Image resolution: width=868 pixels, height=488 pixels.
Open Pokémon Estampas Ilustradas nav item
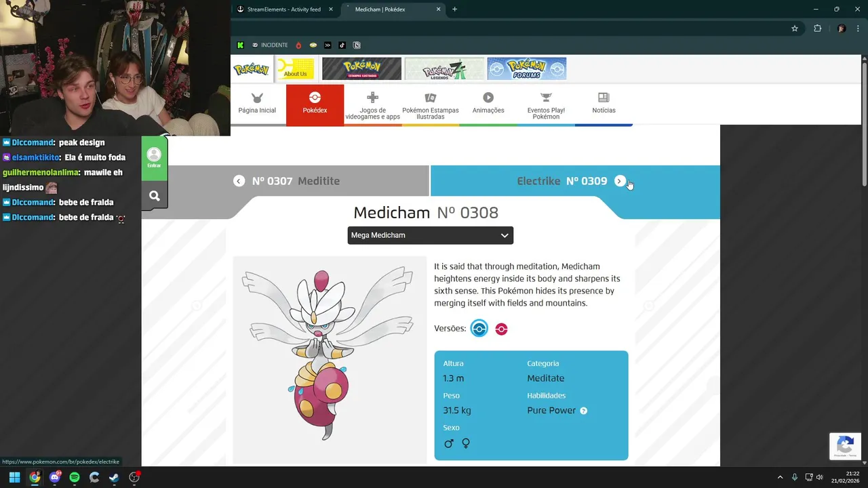coord(431,105)
